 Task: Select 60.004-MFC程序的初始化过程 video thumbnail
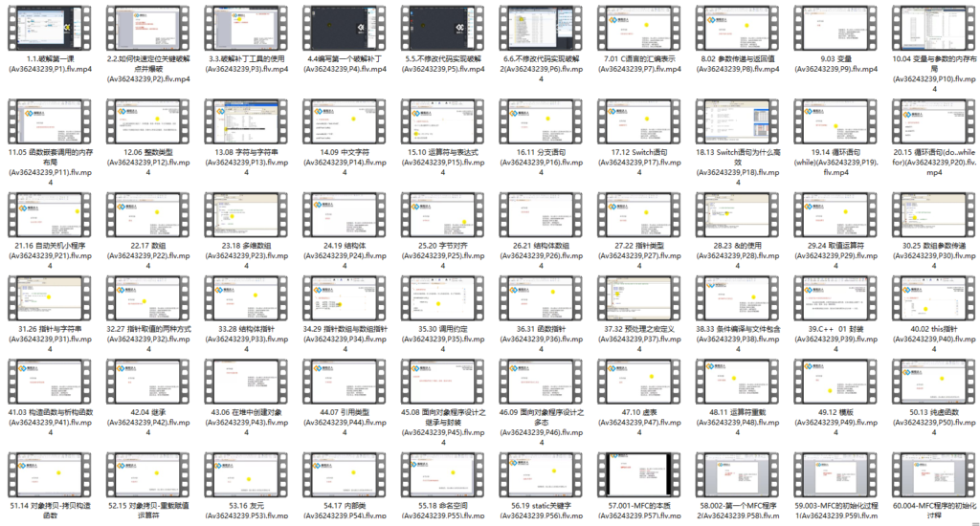(934, 474)
